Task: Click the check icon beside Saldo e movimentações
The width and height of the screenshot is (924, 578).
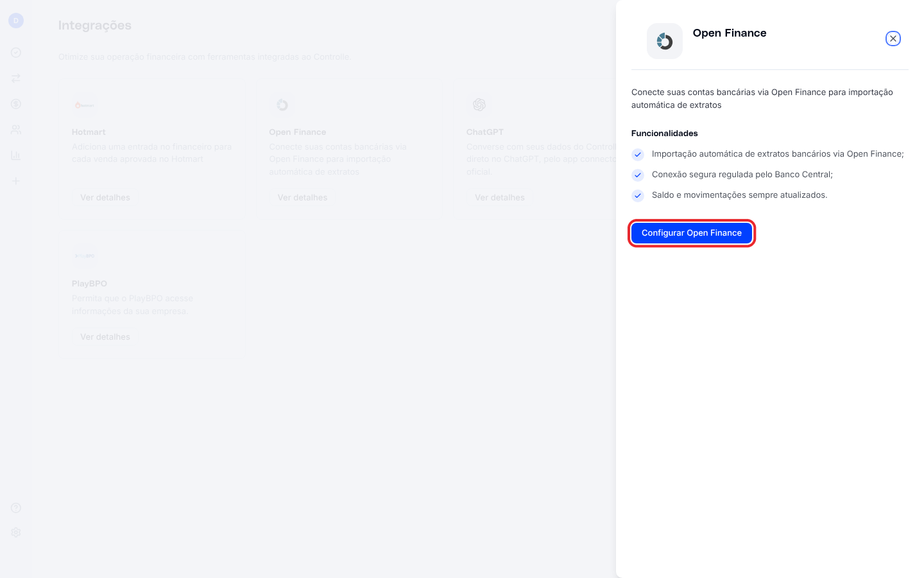Action: (638, 195)
